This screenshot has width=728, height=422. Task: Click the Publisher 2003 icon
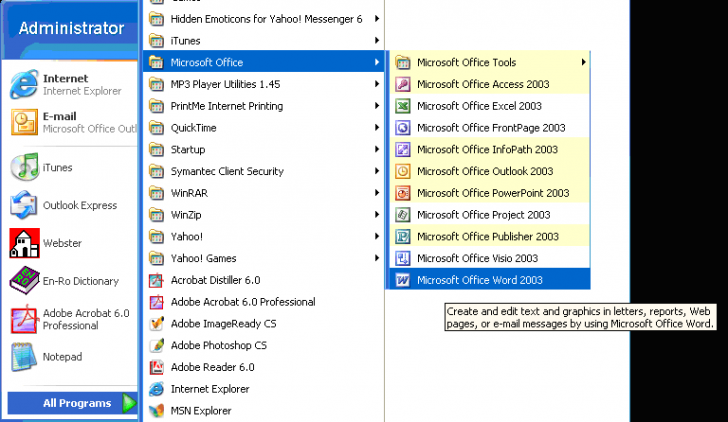click(403, 236)
